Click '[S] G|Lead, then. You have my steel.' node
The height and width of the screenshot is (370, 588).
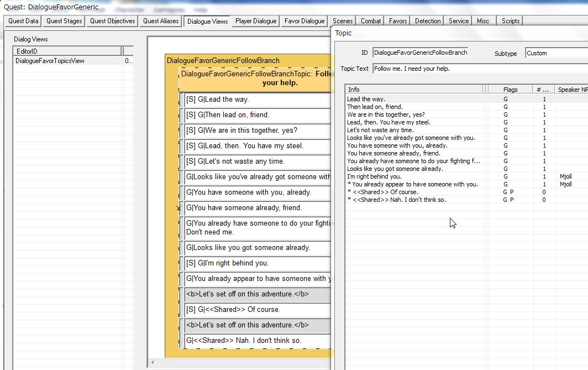258,146
